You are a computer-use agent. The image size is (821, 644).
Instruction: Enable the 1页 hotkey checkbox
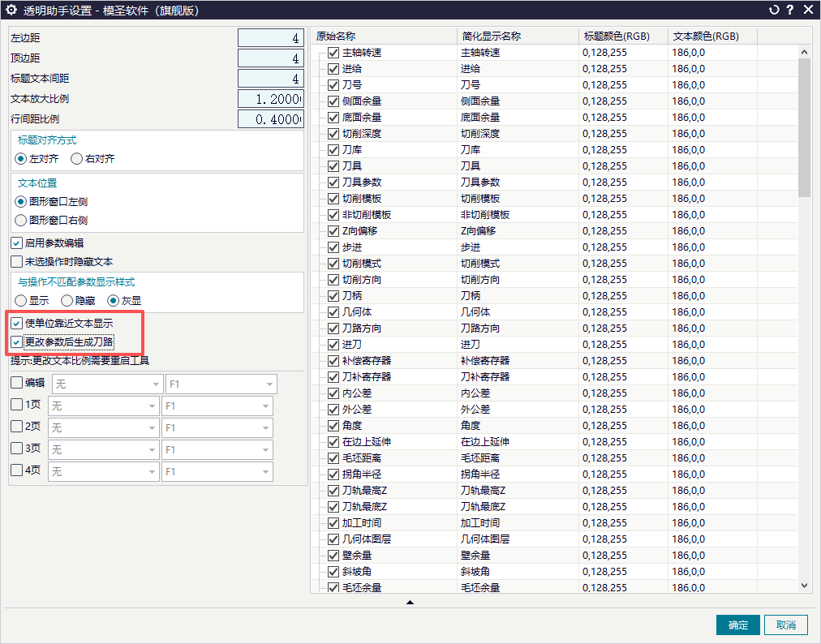click(17, 405)
